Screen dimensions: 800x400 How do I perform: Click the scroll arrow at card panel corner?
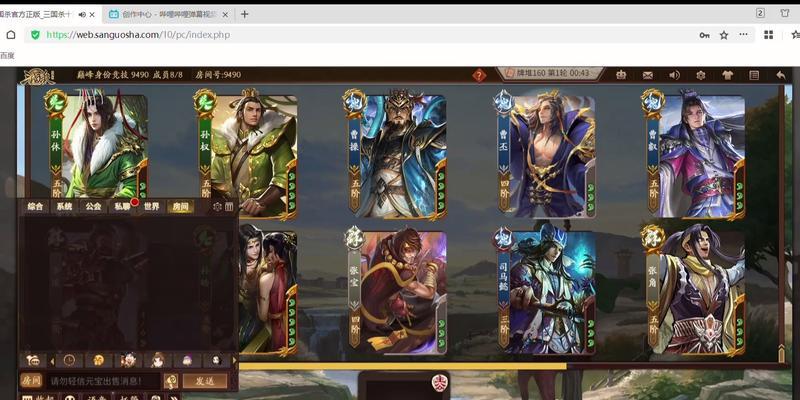(x=781, y=353)
